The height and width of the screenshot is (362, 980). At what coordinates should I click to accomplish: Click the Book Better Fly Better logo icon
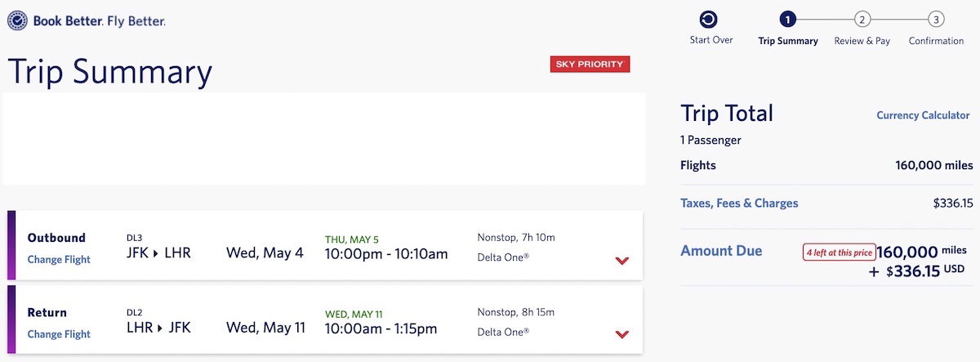pyautogui.click(x=17, y=20)
